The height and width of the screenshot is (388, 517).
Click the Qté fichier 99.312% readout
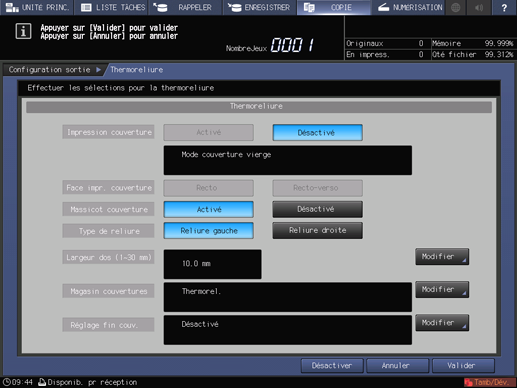(x=473, y=54)
